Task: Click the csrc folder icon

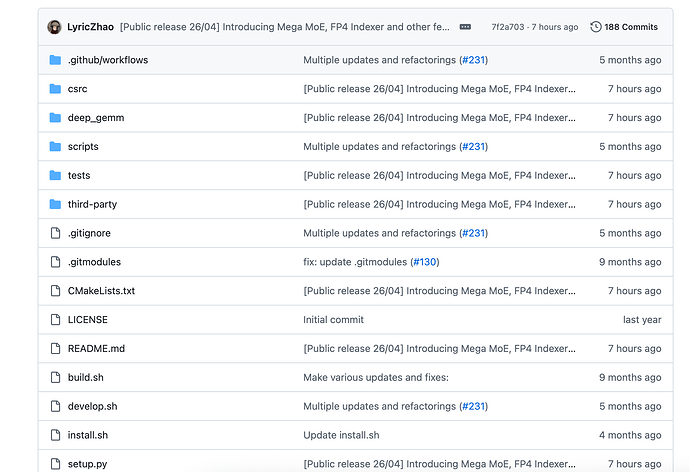Action: point(55,89)
